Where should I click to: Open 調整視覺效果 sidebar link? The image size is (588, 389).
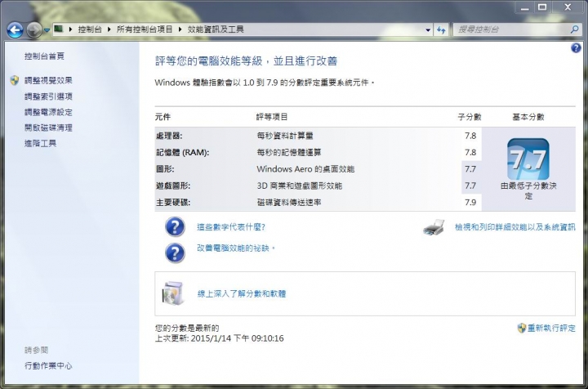[48, 80]
